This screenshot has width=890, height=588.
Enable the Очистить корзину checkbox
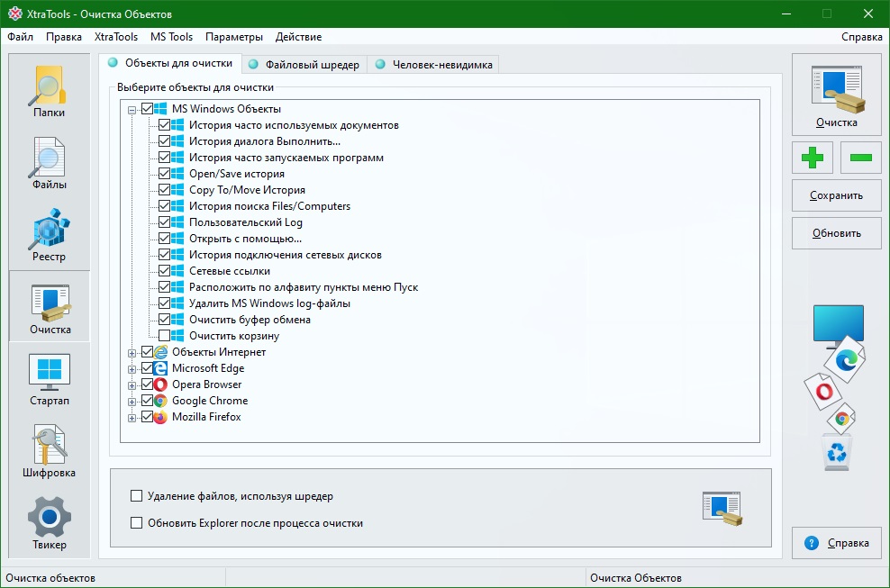(x=165, y=336)
